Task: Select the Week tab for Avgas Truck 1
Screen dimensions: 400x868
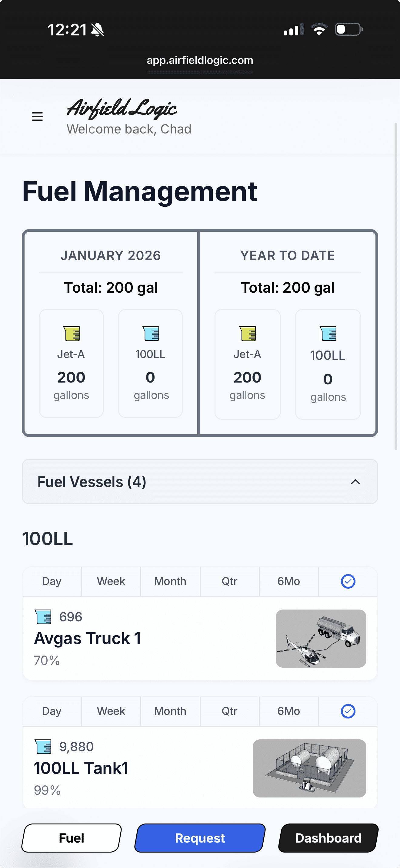Action: pyautogui.click(x=111, y=581)
